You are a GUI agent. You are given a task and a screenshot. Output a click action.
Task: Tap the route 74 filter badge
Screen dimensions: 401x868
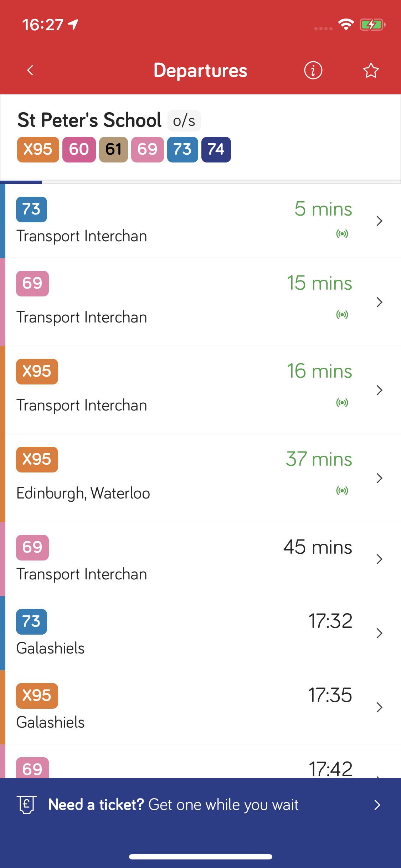point(216,149)
